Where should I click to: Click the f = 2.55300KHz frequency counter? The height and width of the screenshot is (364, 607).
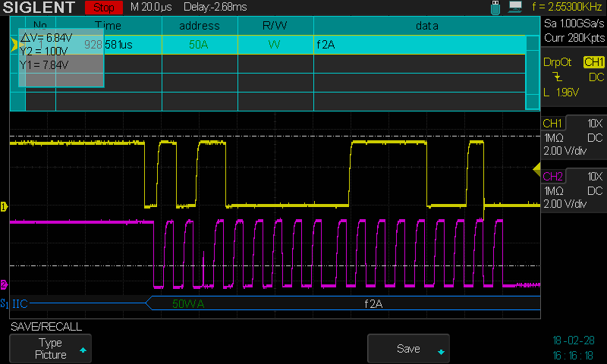click(x=567, y=7)
